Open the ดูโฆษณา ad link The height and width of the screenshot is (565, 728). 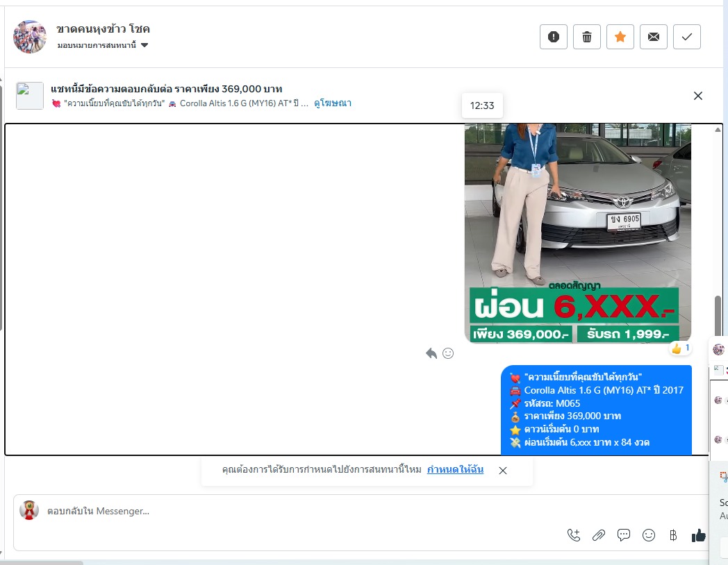tap(333, 103)
